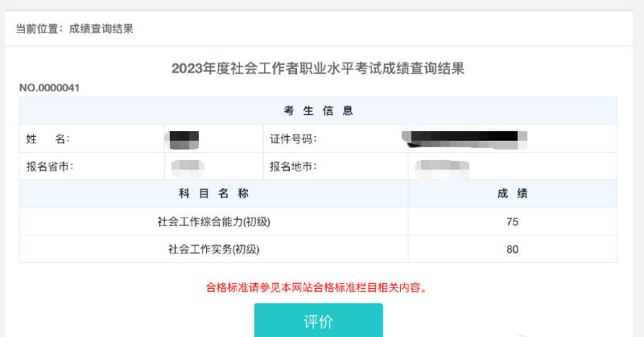Screen dimensions: 644x337
Task: Select the 社会工作实务(初级) subject row
Action: [213, 249]
